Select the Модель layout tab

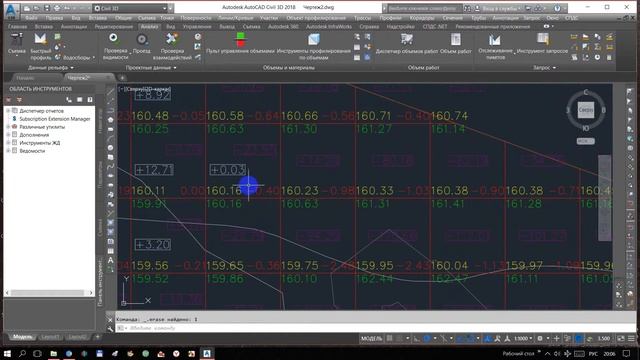pos(22,337)
